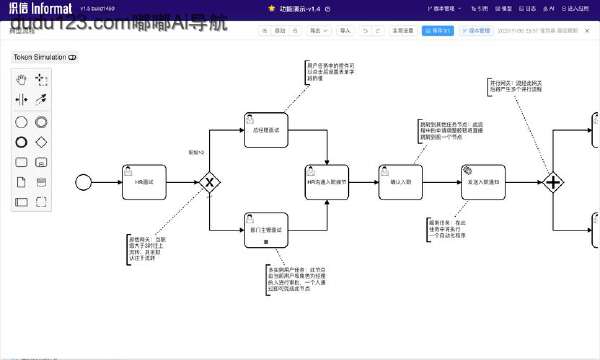
Task: Pick the data object page icon
Action: [x=21, y=182]
